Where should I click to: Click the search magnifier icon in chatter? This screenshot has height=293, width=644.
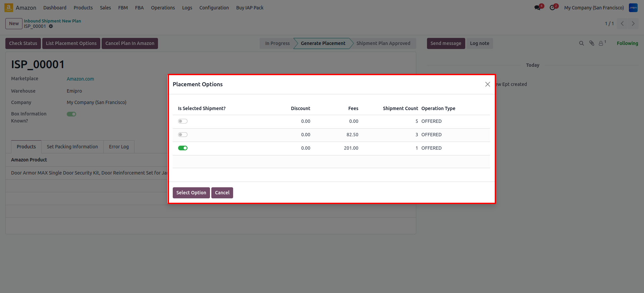pyautogui.click(x=581, y=43)
